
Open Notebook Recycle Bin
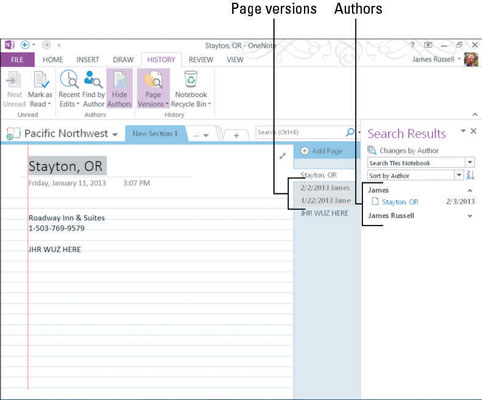191,89
